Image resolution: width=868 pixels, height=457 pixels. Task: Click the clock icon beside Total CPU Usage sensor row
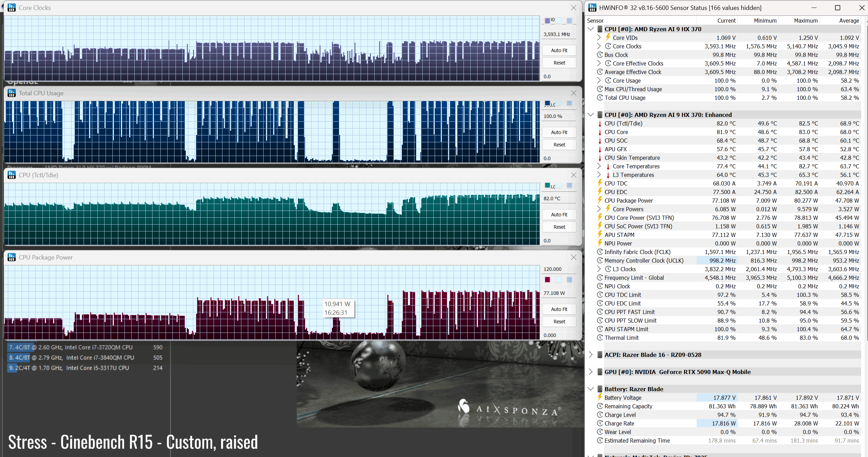click(x=600, y=97)
